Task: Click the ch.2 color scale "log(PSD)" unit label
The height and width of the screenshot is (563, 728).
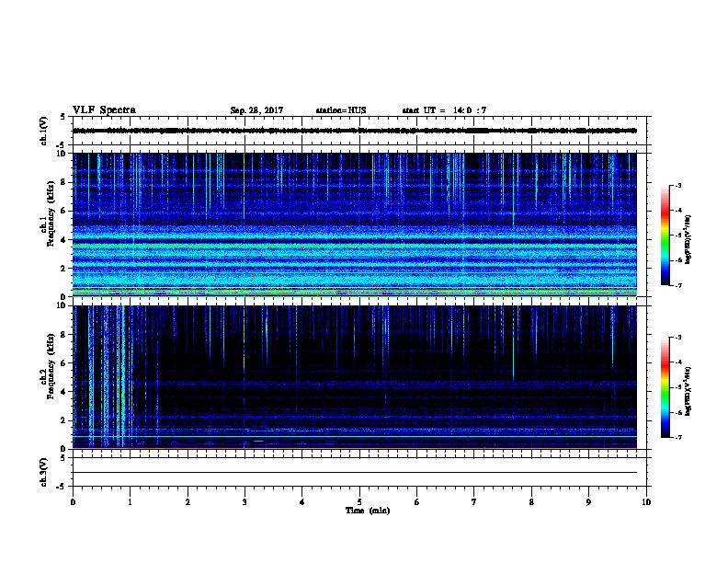Action: coord(688,392)
